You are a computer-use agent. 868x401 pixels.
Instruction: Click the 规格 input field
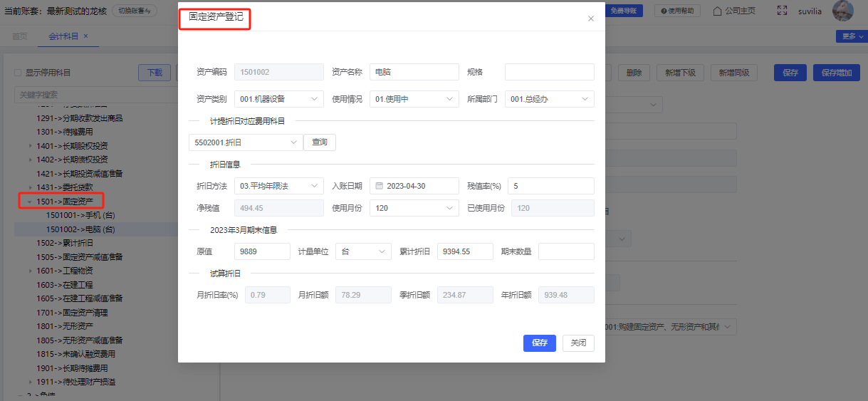click(549, 72)
